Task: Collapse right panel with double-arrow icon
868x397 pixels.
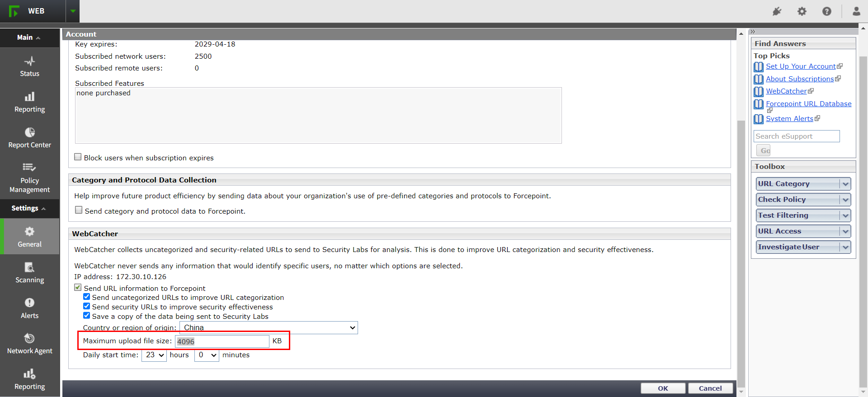Action: pyautogui.click(x=753, y=32)
